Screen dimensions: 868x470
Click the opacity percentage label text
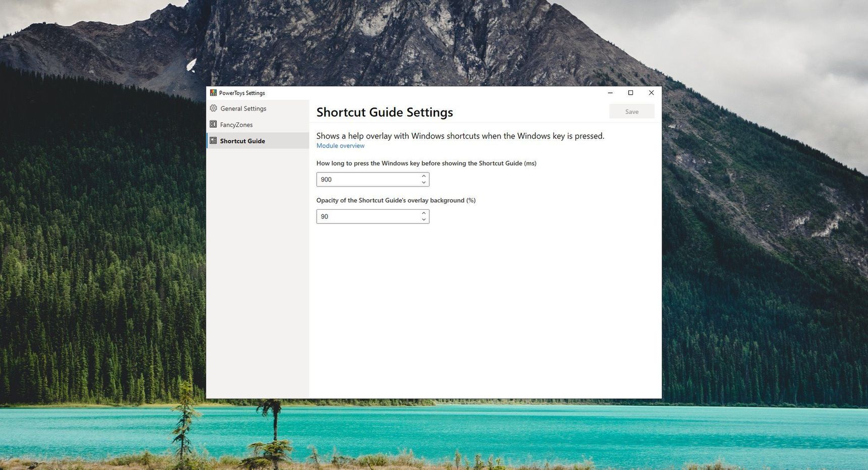[396, 200]
